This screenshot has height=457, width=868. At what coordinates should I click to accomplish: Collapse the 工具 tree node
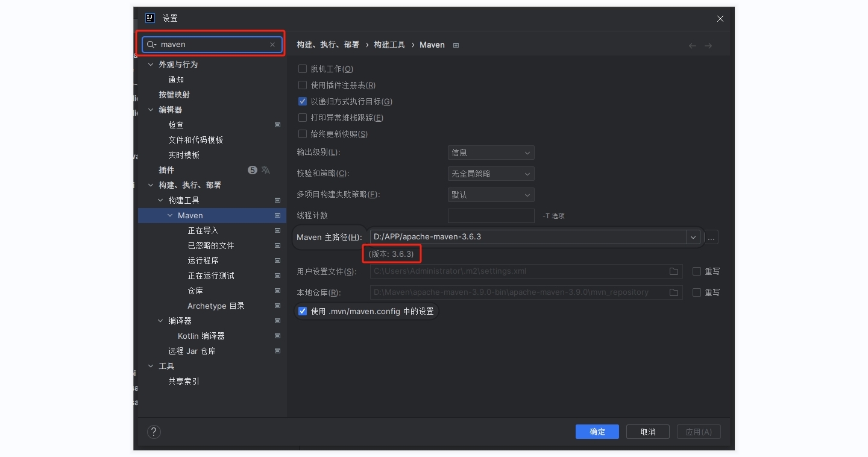point(151,366)
